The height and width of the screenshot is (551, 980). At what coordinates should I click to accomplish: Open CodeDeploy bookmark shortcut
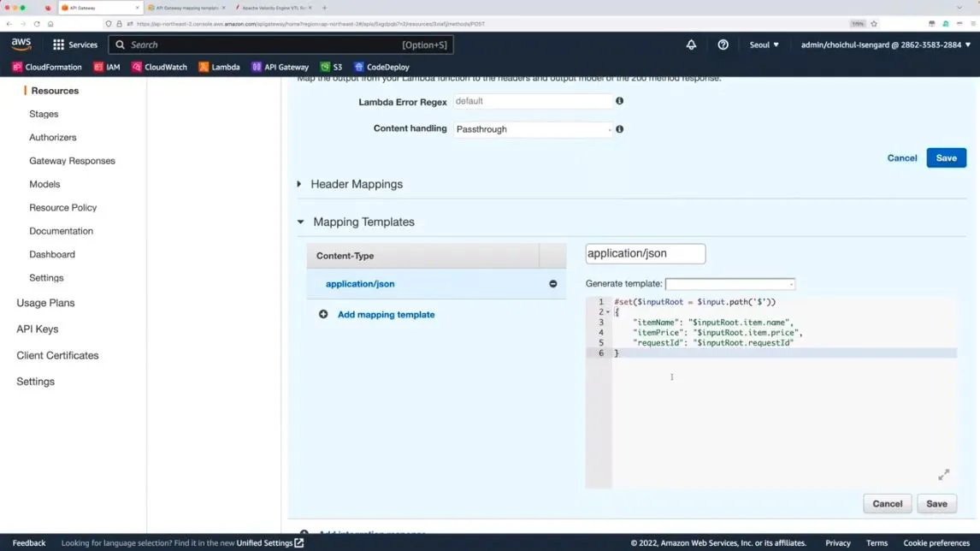point(382,67)
